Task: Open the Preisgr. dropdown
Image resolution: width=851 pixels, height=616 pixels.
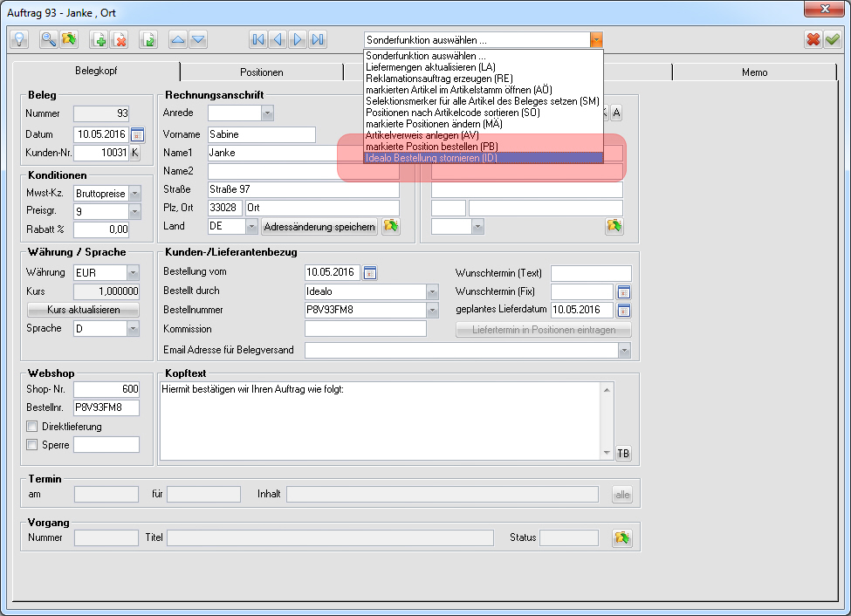Action: tap(135, 211)
